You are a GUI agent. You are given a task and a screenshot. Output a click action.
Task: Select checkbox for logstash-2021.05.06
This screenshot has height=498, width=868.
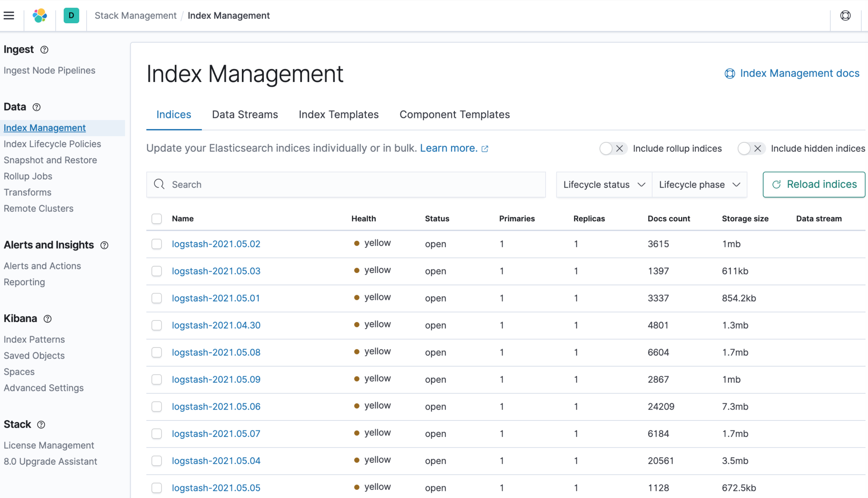point(157,407)
